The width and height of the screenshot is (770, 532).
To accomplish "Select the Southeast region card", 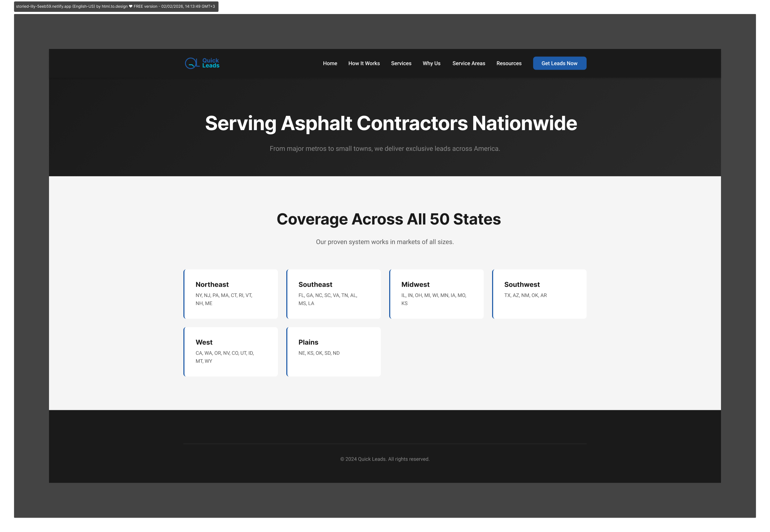I will point(334,294).
